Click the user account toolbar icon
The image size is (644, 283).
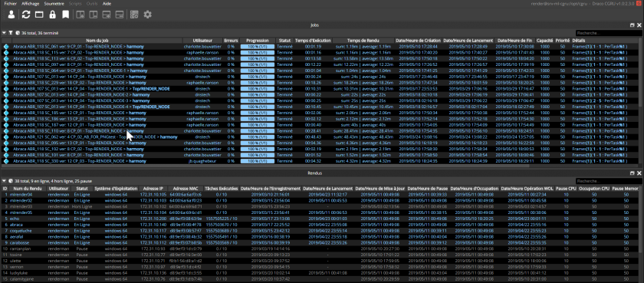[11, 15]
